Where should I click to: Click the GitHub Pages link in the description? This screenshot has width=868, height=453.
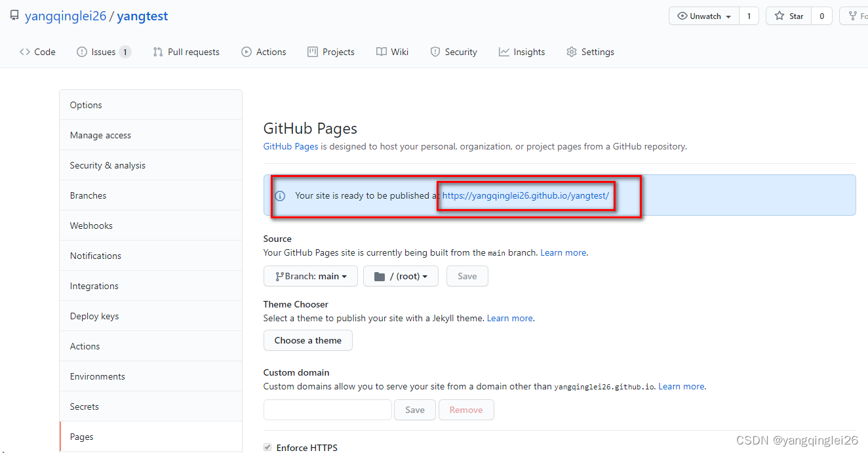coord(290,146)
